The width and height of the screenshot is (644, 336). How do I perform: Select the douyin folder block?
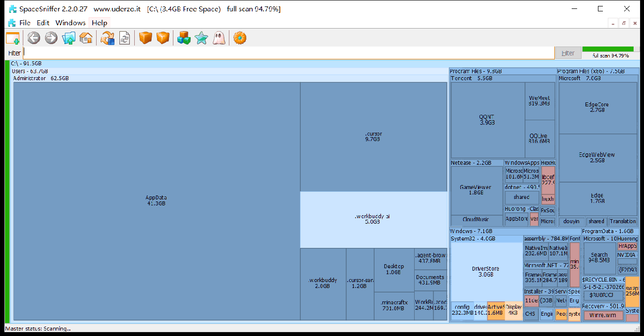(572, 221)
